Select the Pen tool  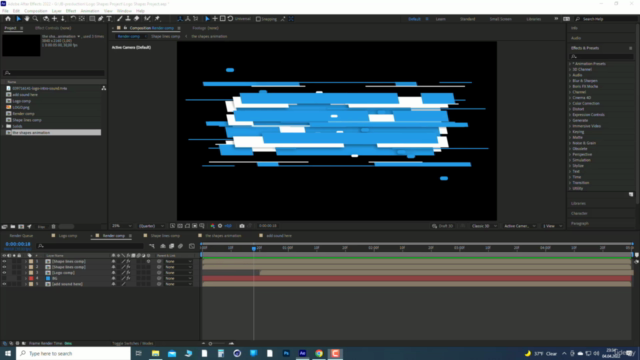tap(100, 19)
